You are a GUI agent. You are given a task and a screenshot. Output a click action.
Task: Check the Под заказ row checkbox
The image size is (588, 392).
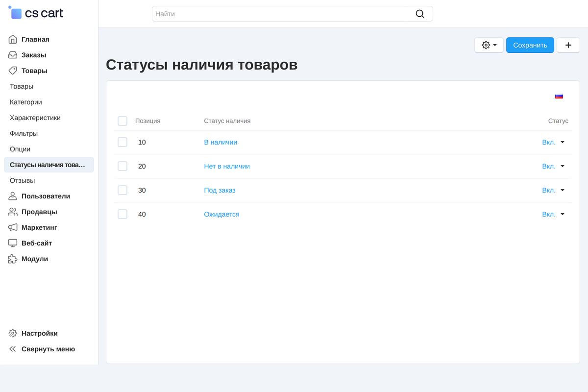click(122, 190)
